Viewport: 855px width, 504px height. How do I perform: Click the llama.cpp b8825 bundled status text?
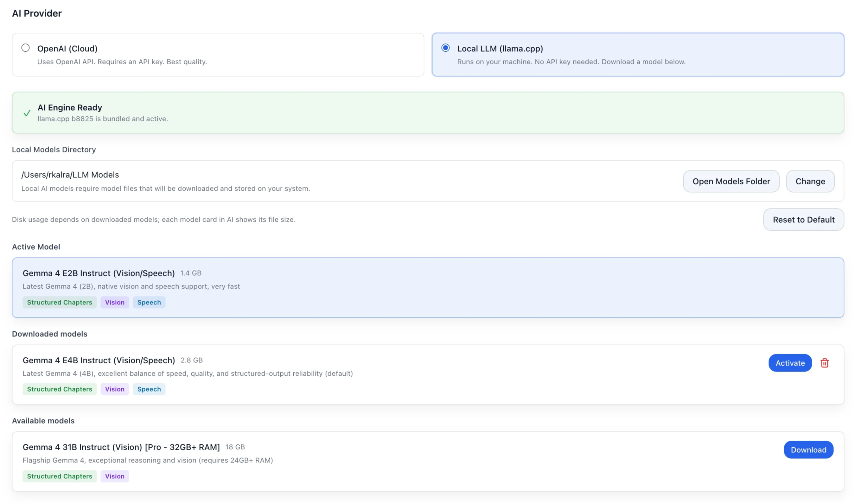pos(103,119)
